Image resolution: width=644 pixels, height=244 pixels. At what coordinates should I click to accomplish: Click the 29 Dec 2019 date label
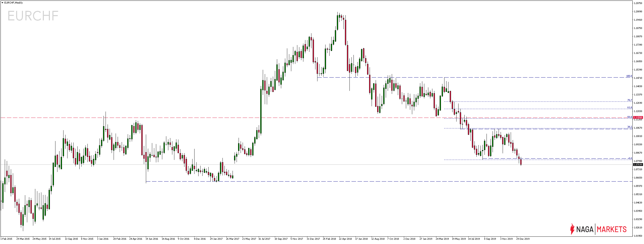click(523, 239)
